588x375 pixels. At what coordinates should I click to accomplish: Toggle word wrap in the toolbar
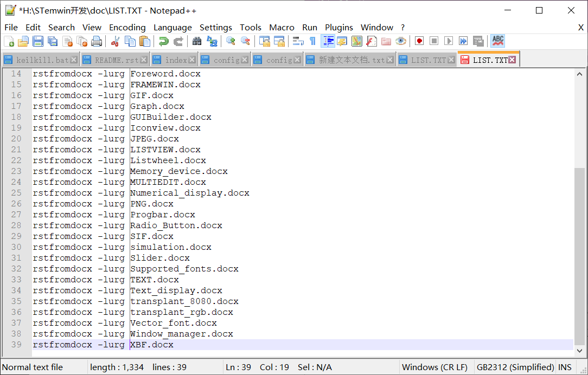click(298, 41)
